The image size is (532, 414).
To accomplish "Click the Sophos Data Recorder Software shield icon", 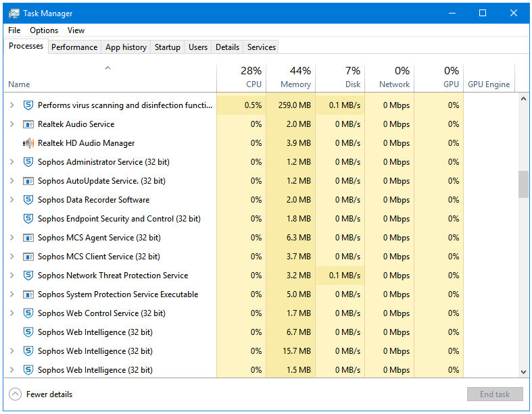I will click(28, 200).
